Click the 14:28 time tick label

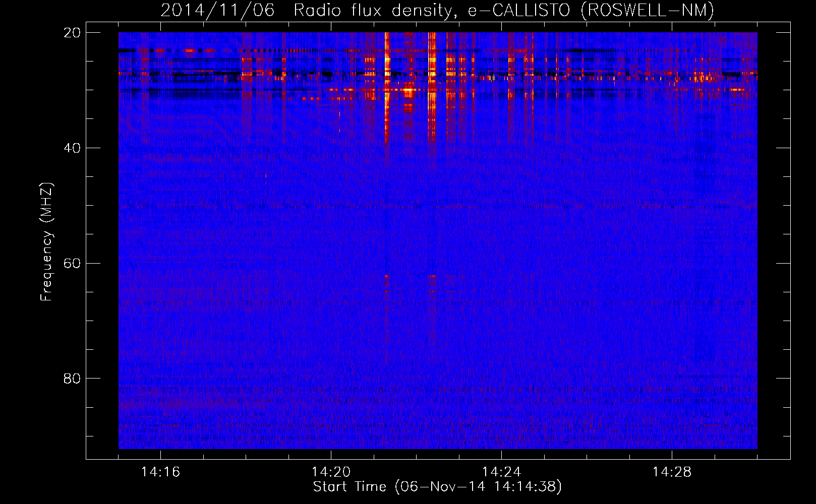(672, 472)
